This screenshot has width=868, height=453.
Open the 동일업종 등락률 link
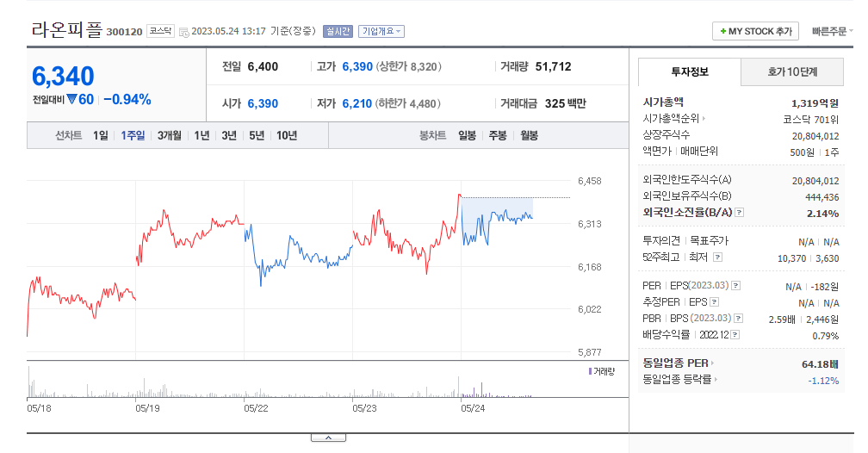coord(679,380)
